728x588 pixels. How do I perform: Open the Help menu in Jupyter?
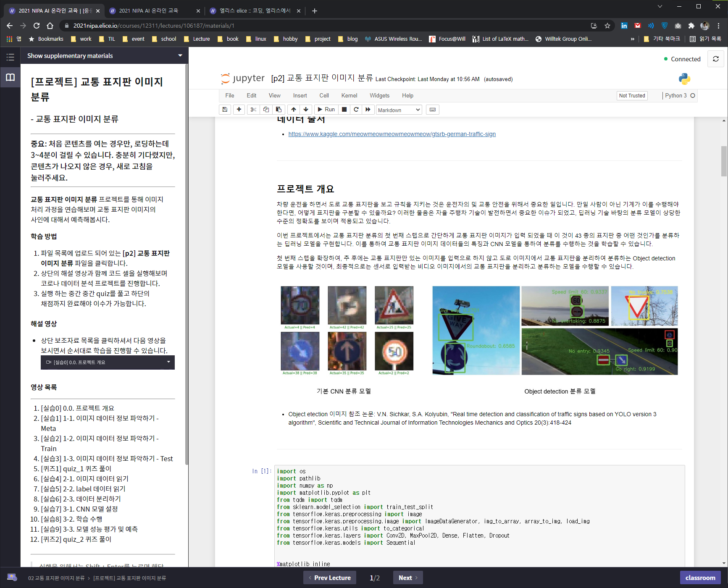(x=407, y=96)
